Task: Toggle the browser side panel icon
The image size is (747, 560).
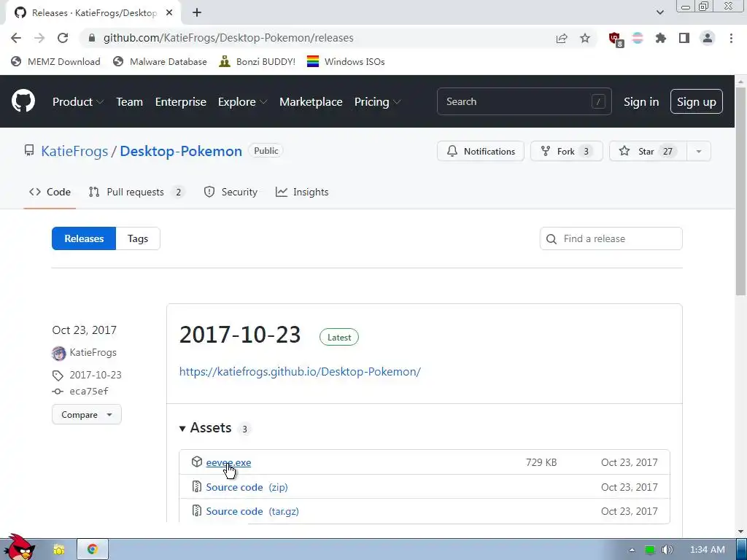Action: pyautogui.click(x=684, y=38)
